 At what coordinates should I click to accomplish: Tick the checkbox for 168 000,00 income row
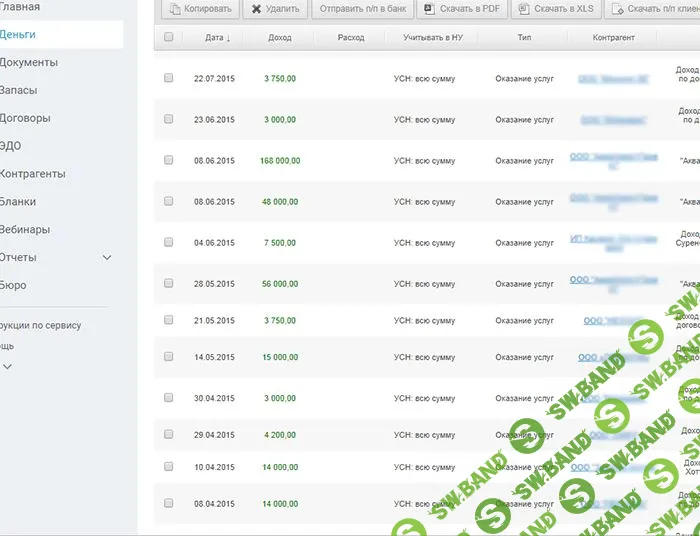pyautogui.click(x=168, y=160)
